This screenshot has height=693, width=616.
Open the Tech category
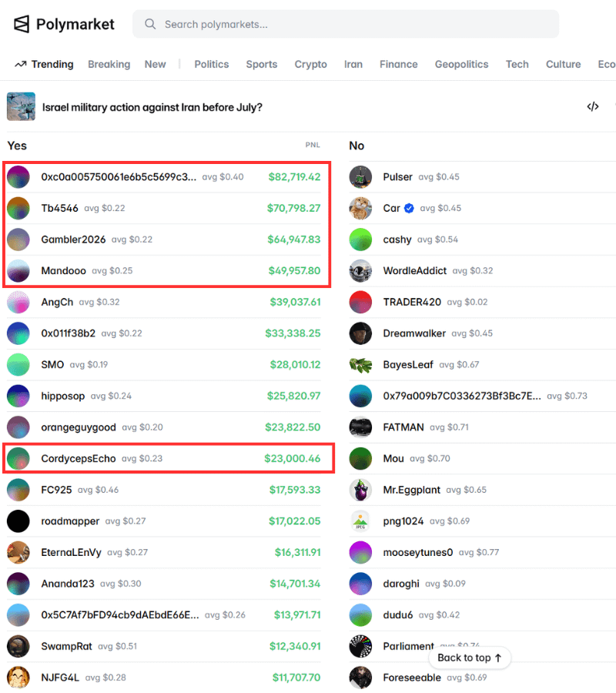517,65
